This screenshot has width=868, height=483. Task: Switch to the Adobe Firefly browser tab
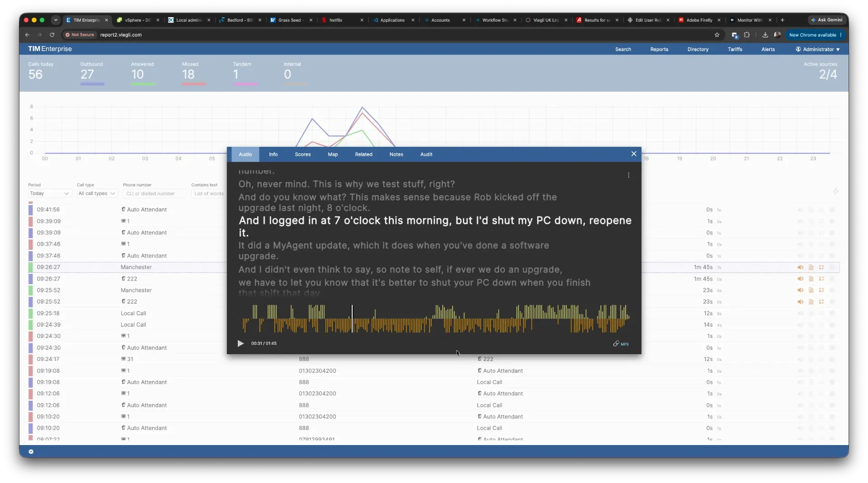699,20
